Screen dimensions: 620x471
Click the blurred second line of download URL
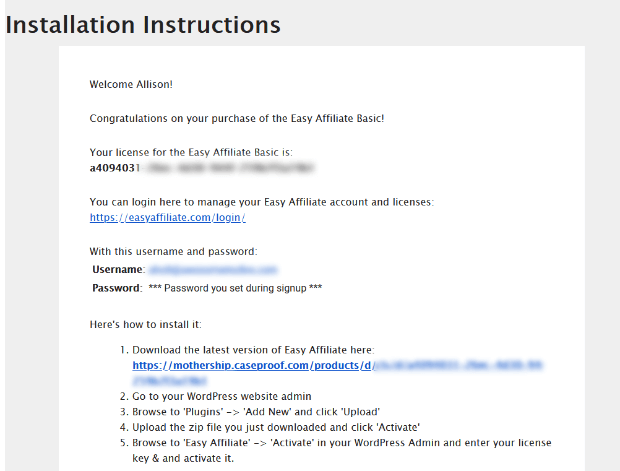point(170,380)
